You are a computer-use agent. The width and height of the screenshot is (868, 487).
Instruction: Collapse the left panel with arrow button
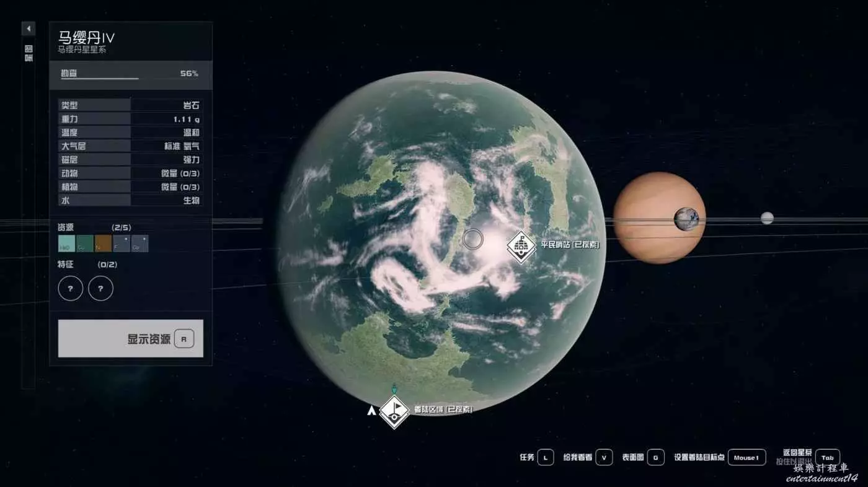(x=29, y=29)
